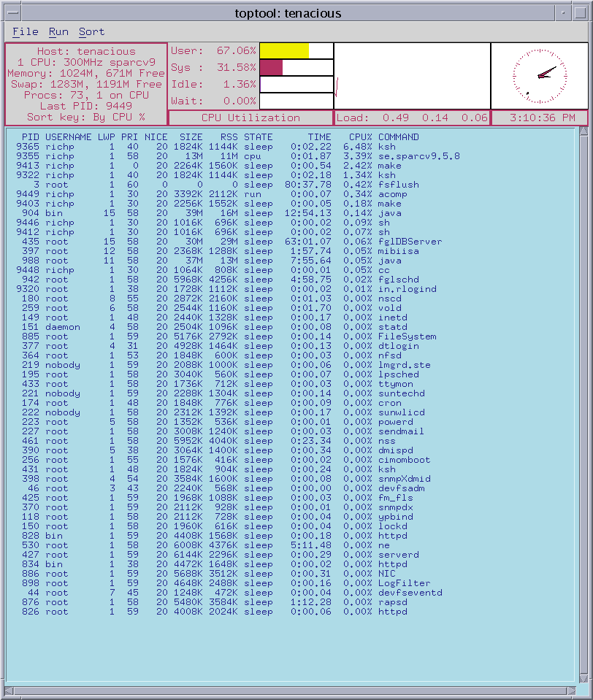593x700 pixels.
Task: Click the Last PID: 9449 line
Action: point(86,107)
